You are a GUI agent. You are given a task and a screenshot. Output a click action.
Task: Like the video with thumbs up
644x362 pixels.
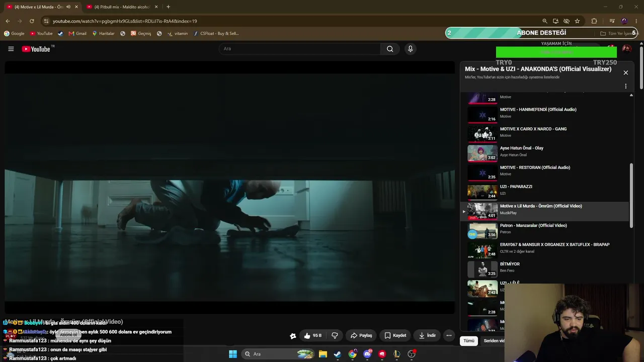[313, 335]
